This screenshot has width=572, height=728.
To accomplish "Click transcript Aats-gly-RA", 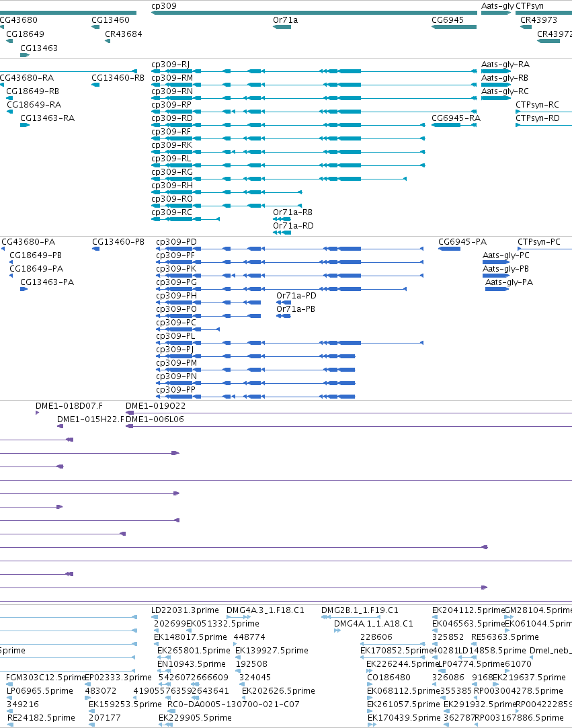I will [x=505, y=64].
